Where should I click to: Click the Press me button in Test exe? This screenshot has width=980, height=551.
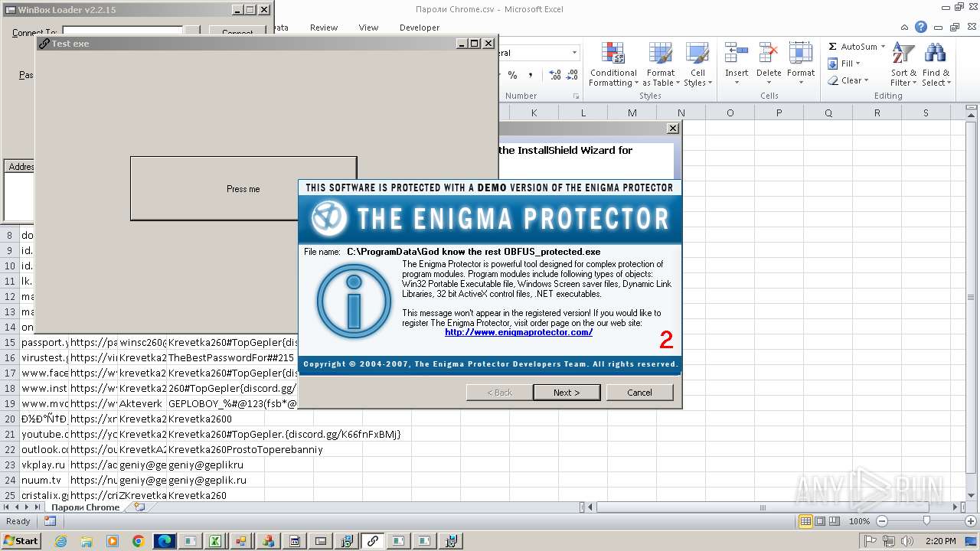(x=243, y=189)
